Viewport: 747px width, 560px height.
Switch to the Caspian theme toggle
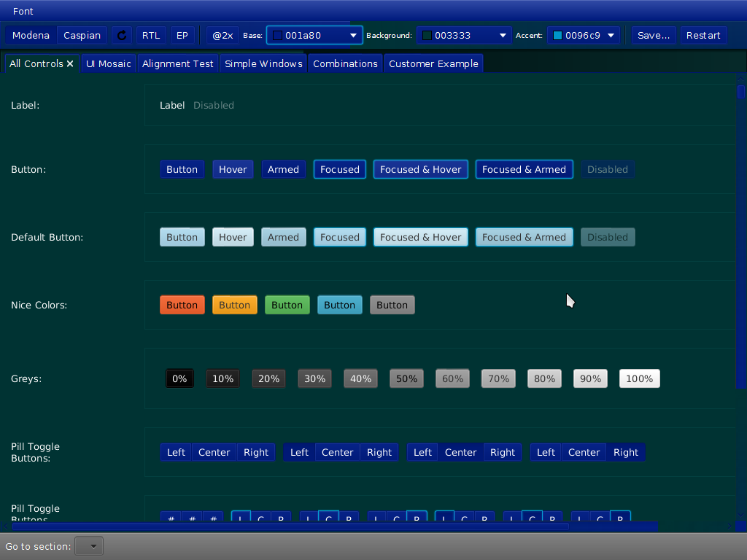tap(82, 35)
